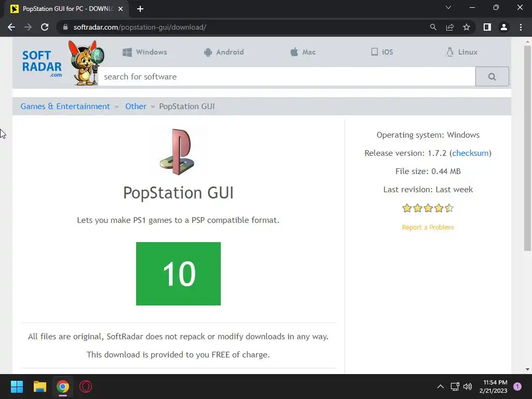The width and height of the screenshot is (532, 399).
Task: Click the scrollbar up arrow
Action: pyautogui.click(x=527, y=42)
